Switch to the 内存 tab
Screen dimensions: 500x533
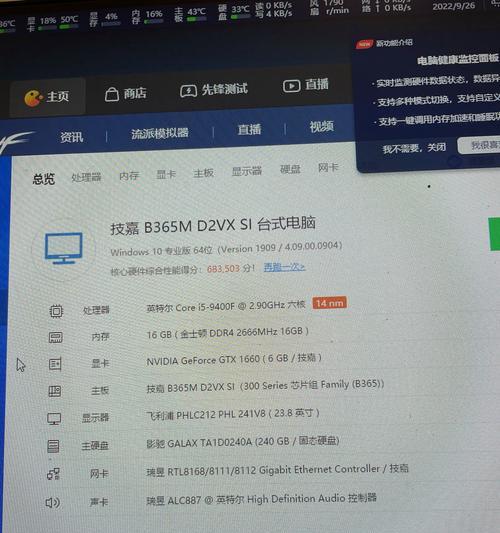coord(129,175)
